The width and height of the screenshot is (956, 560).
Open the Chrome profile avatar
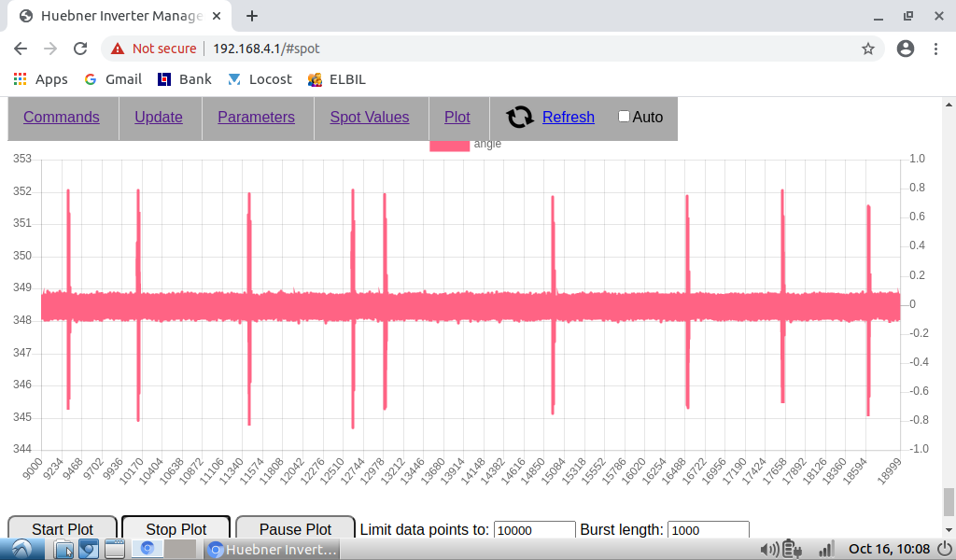(x=905, y=49)
